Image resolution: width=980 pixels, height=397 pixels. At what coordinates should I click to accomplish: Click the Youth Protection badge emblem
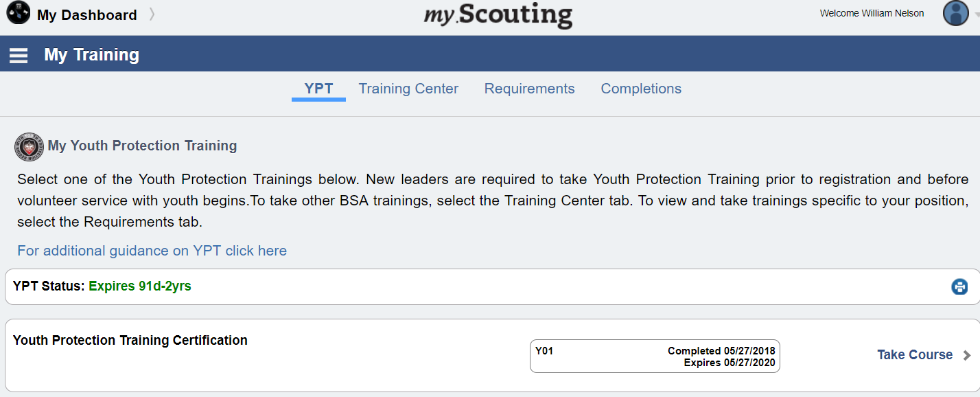tap(29, 146)
